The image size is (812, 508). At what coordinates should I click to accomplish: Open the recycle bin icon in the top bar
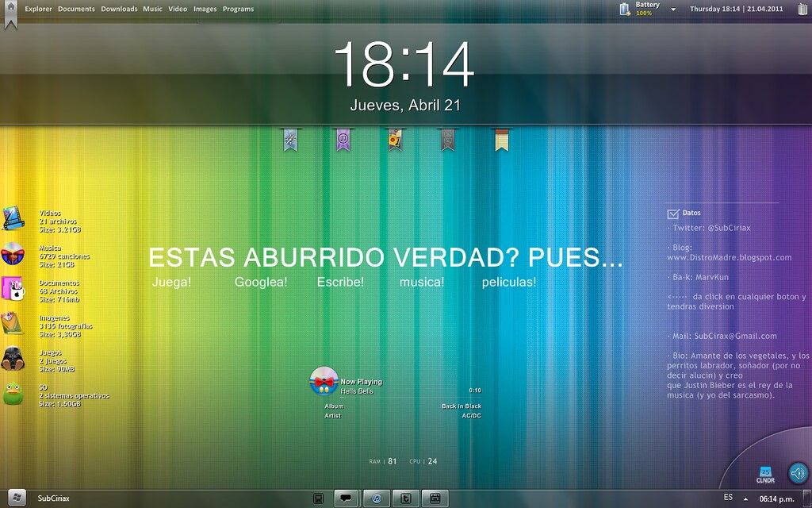coord(802,9)
